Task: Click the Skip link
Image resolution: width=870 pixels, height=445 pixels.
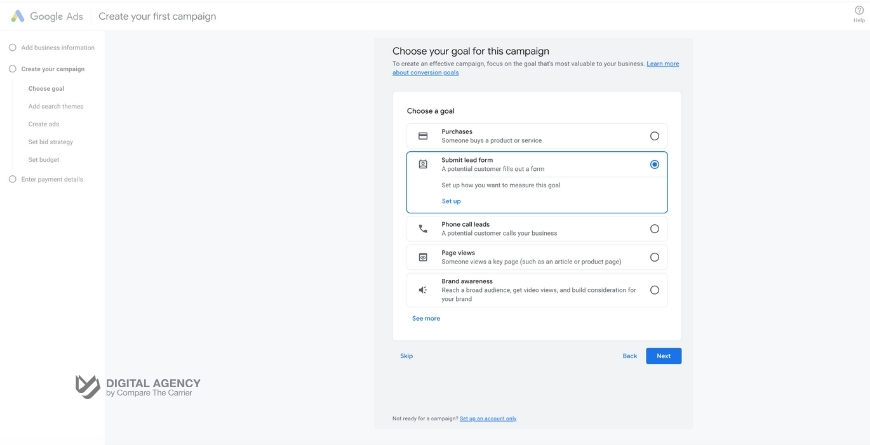Action: click(406, 356)
